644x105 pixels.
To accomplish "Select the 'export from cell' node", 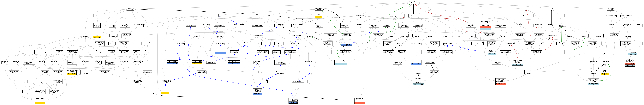I will pyautogui.click(x=459, y=36).
